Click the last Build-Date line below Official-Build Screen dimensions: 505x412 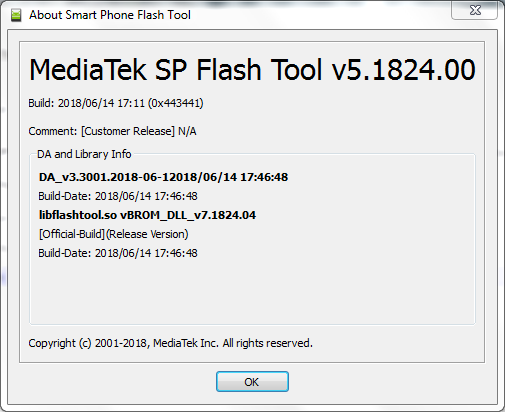pyautogui.click(x=118, y=253)
